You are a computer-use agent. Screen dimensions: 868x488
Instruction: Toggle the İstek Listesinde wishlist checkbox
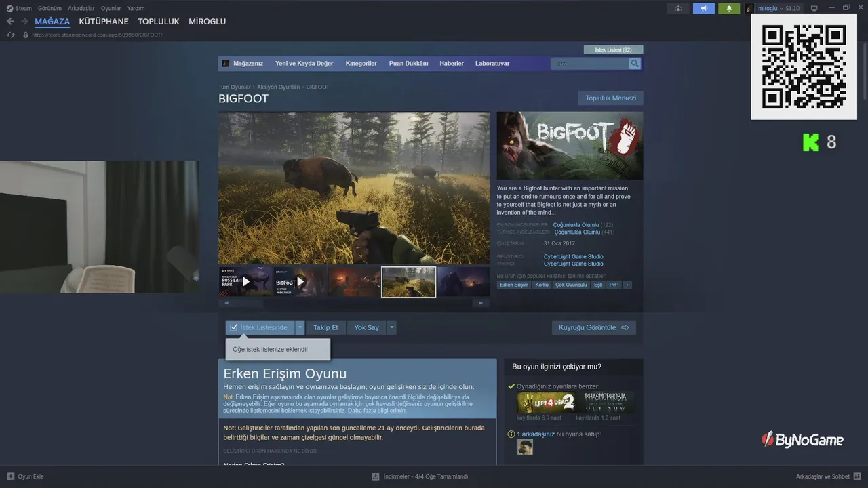pyautogui.click(x=234, y=327)
